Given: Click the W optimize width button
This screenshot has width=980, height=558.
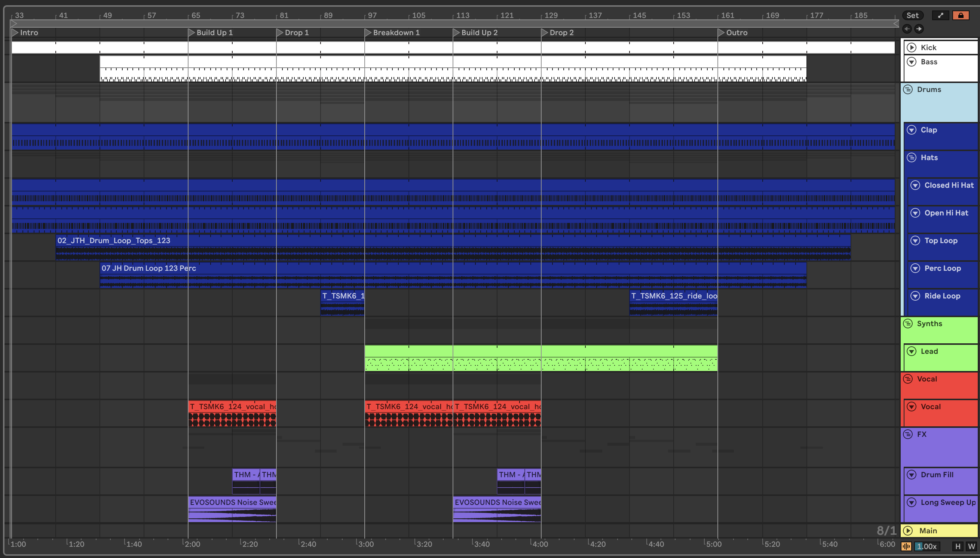Looking at the screenshot, I should (x=971, y=546).
